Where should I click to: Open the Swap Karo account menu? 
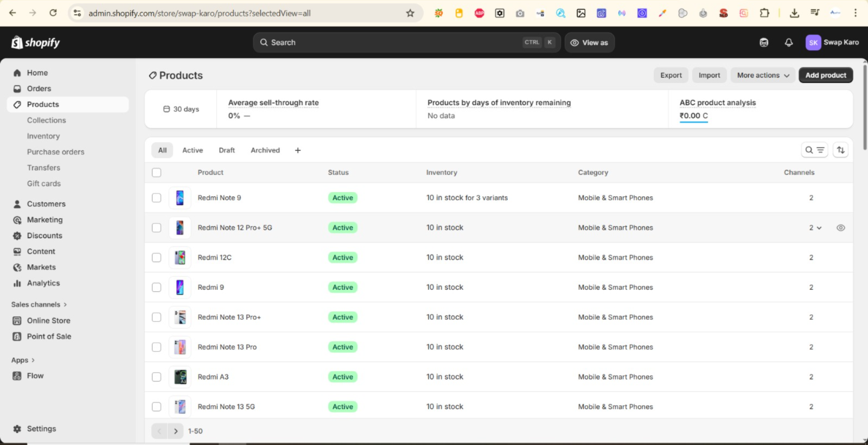click(833, 42)
